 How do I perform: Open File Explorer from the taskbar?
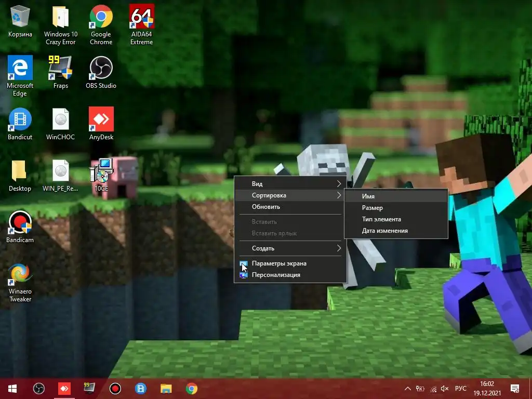(166, 389)
